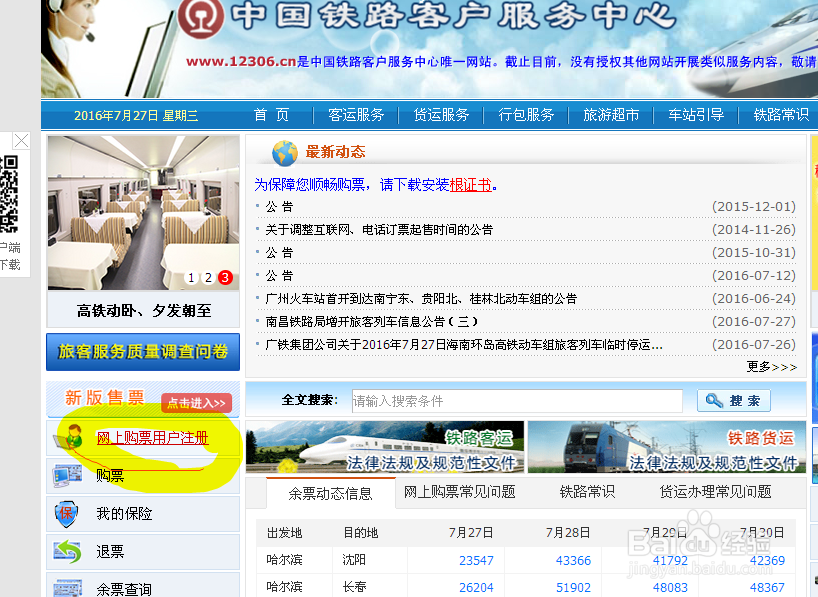Open the 广铁集团公司 海南环岛高铁 announcement
Viewport: 818px width, 597px height.
464,344
